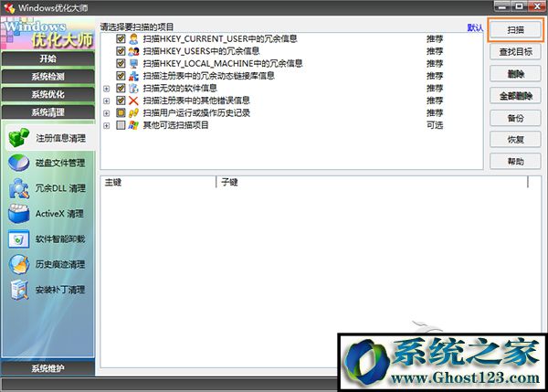Click the 默认 link
This screenshot has width=548, height=392.
tap(475, 27)
